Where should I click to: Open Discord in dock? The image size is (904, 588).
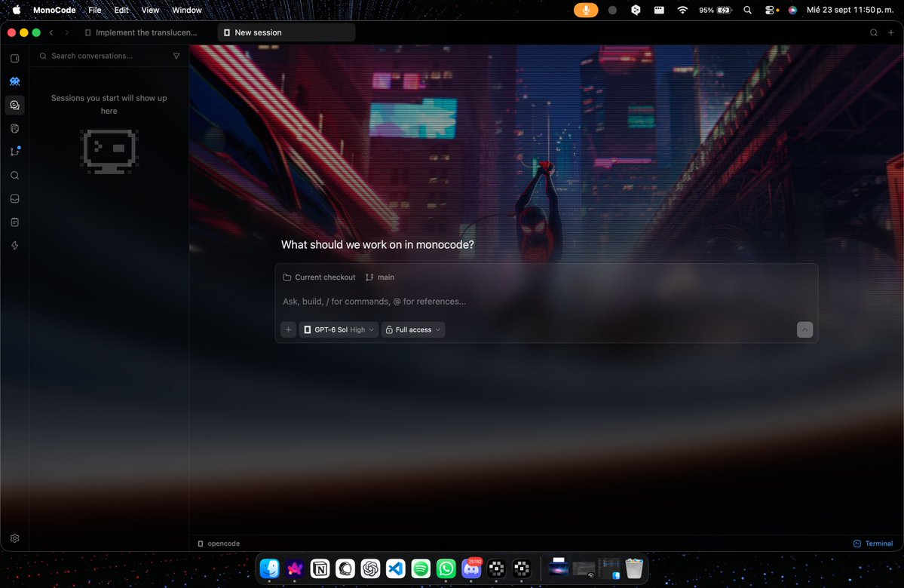click(x=471, y=568)
